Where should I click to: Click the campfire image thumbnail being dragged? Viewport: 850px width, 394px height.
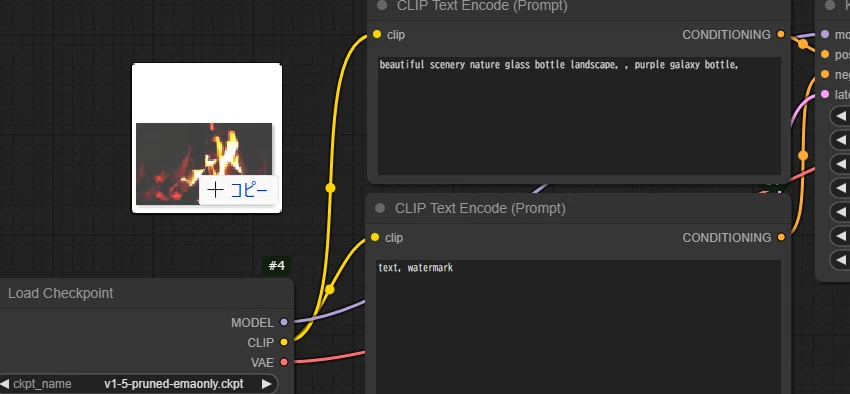click(x=204, y=164)
